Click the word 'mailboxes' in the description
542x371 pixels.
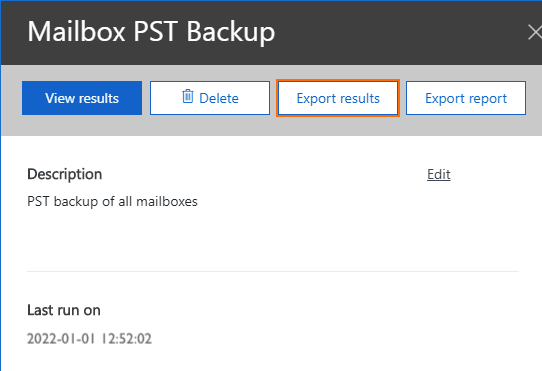point(167,201)
